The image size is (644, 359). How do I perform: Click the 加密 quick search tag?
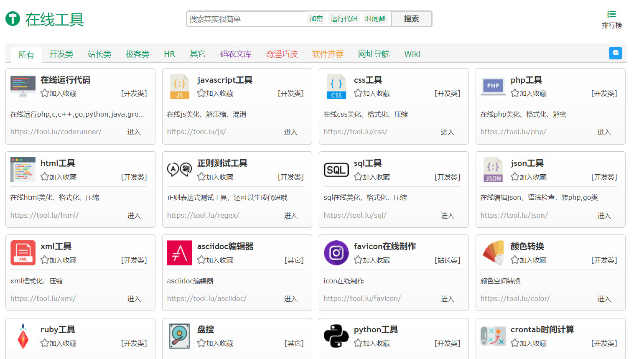(316, 19)
